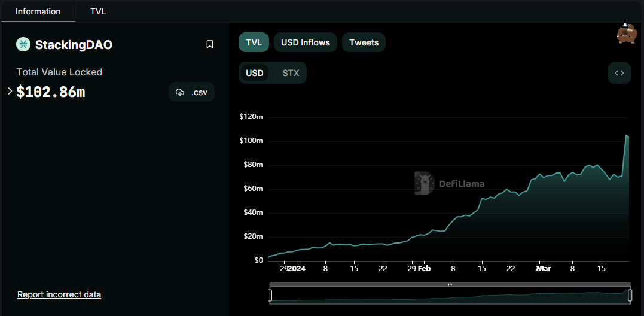Enable the Tweets chart metric

(x=364, y=42)
